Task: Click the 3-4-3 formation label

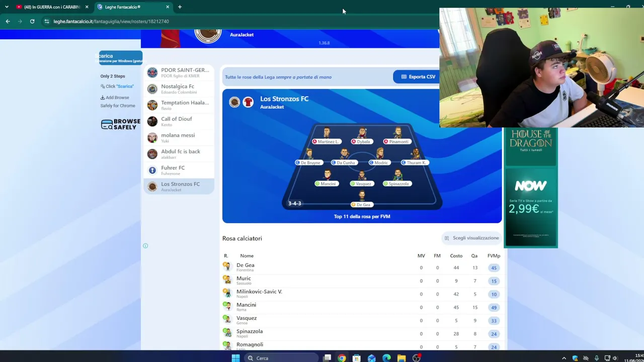Action: tap(295, 204)
